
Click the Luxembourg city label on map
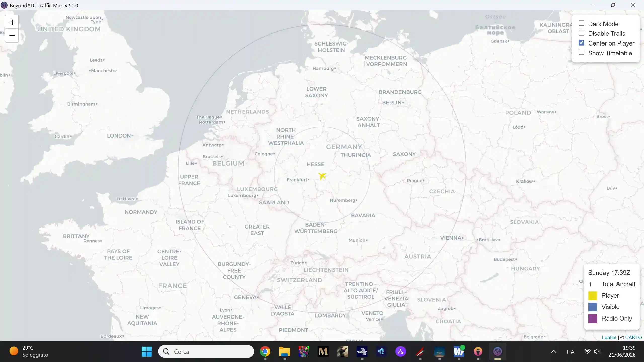click(x=242, y=195)
